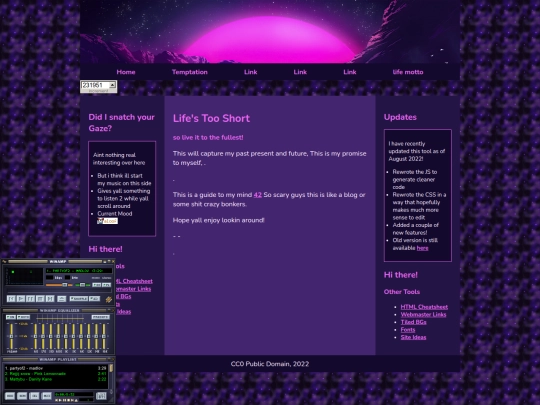Click Winamp lightning bolt logo icon
Image resolution: width=540 pixels, height=405 pixels.
[x=109, y=299]
